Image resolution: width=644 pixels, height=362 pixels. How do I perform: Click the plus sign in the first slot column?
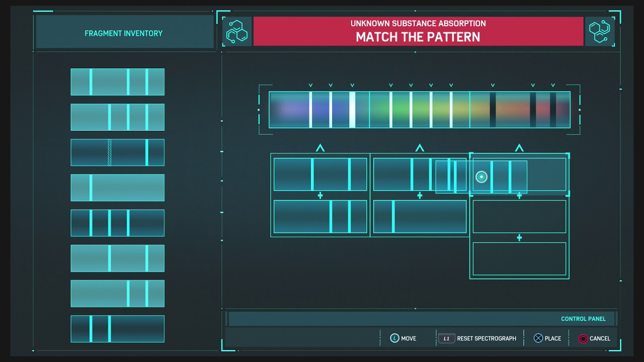320,196
